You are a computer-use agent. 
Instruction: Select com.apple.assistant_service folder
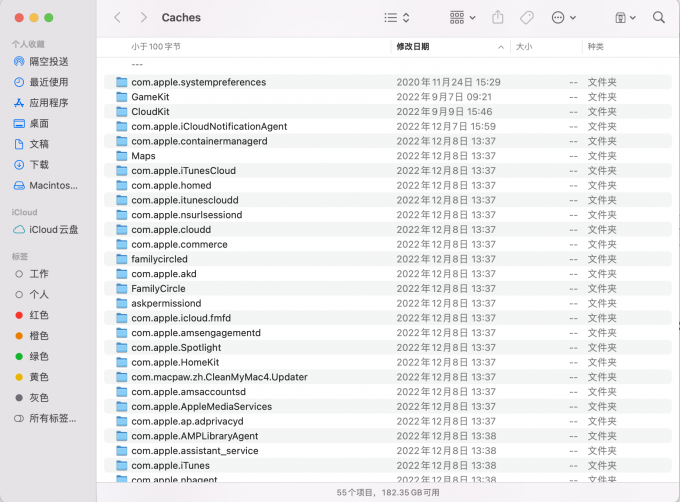click(x=388, y=450)
